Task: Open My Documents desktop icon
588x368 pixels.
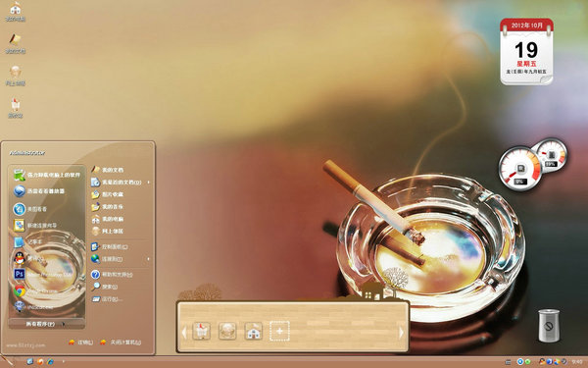Action: click(16, 44)
